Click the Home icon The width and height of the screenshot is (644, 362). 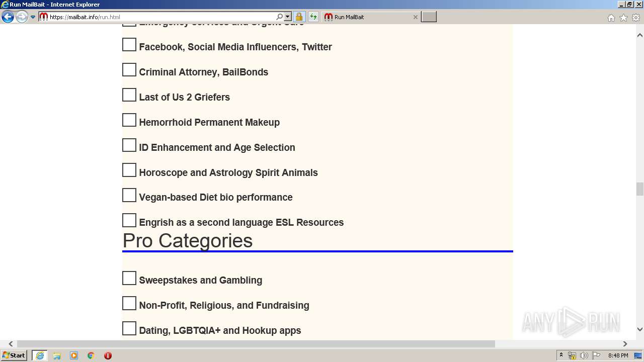click(x=611, y=18)
